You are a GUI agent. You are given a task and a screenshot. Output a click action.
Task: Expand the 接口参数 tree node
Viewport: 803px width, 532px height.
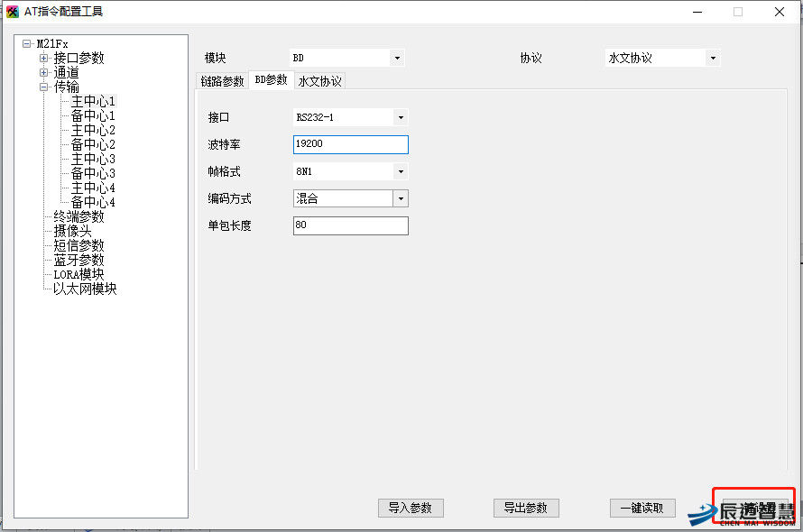(43, 59)
